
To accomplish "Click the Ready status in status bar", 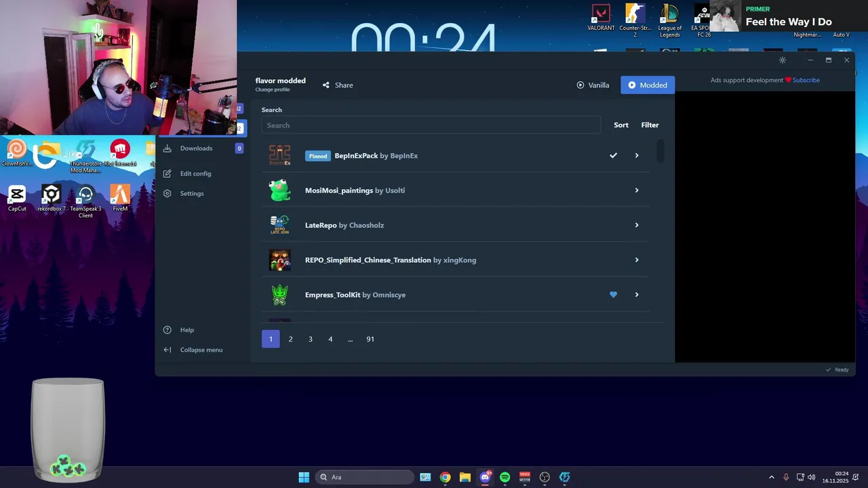I will [842, 370].
